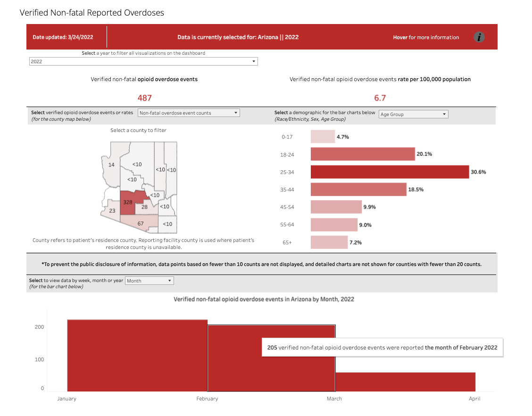Select the 18-24 age group bar

363,154
